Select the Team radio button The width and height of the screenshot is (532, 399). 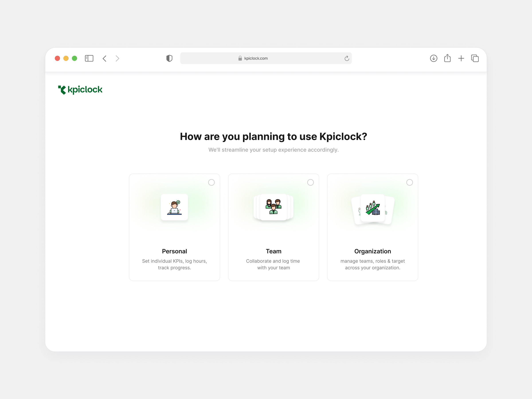pos(311,183)
